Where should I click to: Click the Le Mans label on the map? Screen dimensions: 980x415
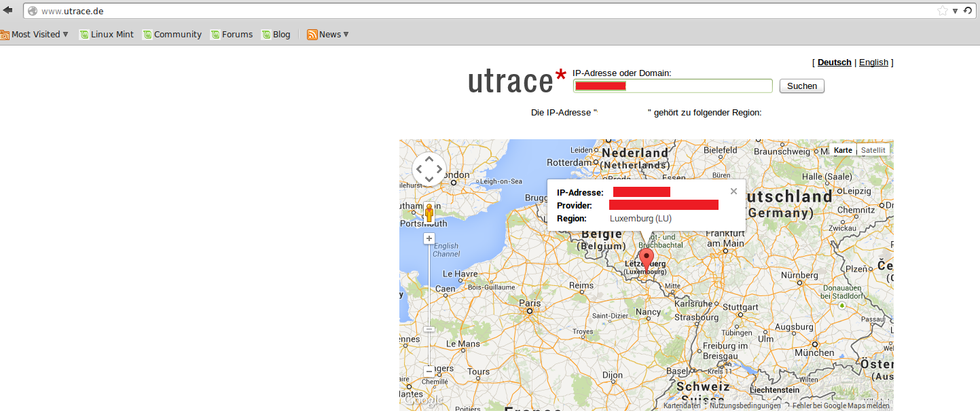click(x=463, y=344)
